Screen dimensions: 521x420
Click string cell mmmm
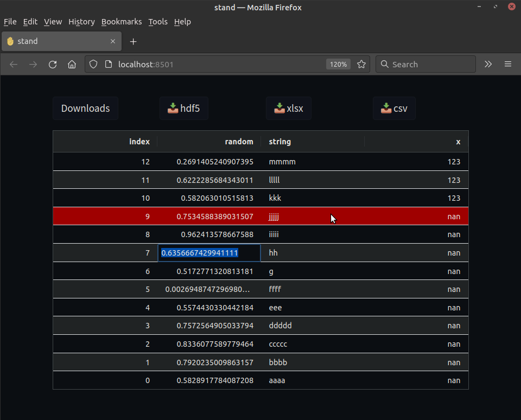[x=313, y=162]
